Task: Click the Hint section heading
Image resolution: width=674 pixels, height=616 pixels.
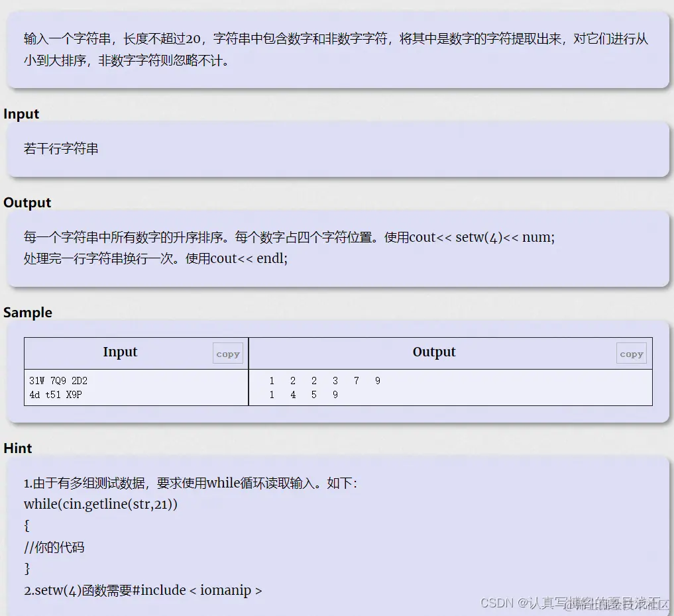Action: pyautogui.click(x=17, y=448)
